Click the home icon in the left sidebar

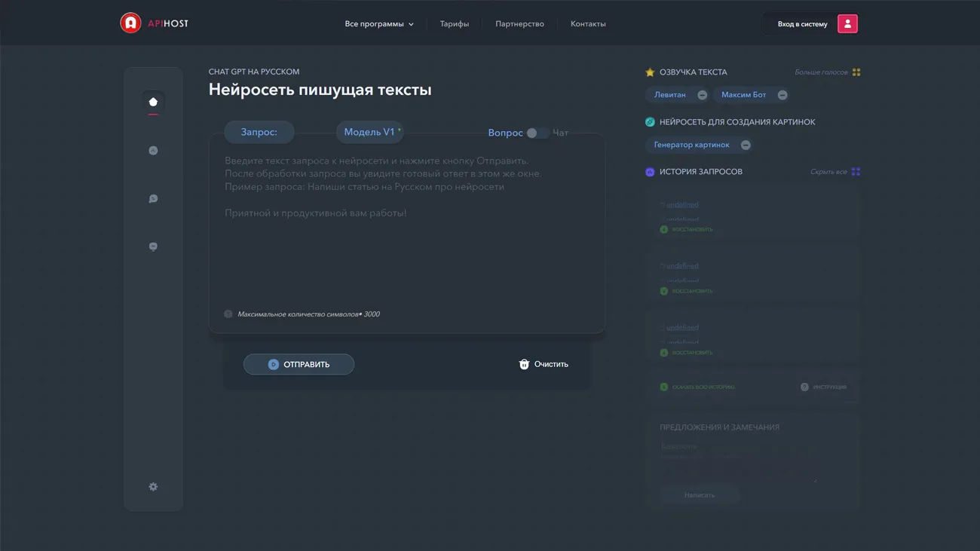point(153,103)
